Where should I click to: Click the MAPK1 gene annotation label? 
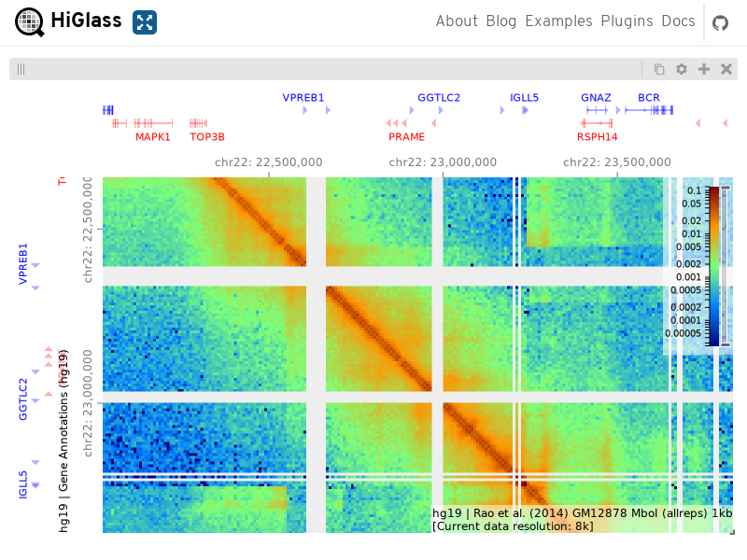coord(152,137)
